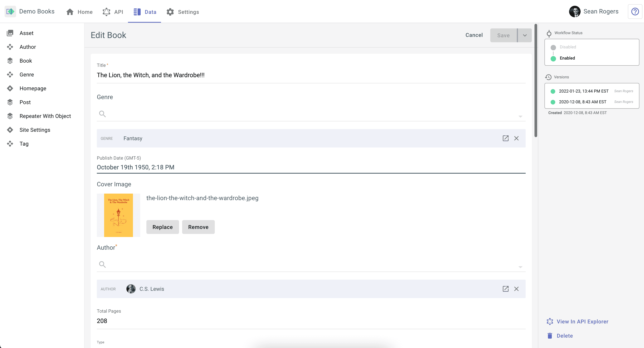Switch to the Data tab
The width and height of the screenshot is (644, 348).
tap(144, 12)
